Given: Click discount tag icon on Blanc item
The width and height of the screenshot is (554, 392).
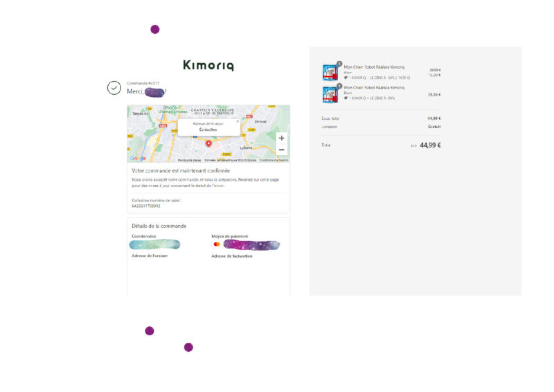Looking at the screenshot, I should pyautogui.click(x=346, y=98).
